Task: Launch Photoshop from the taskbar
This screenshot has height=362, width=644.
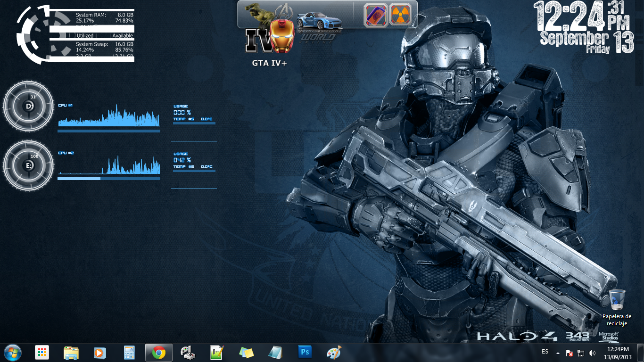Action: coord(305,352)
